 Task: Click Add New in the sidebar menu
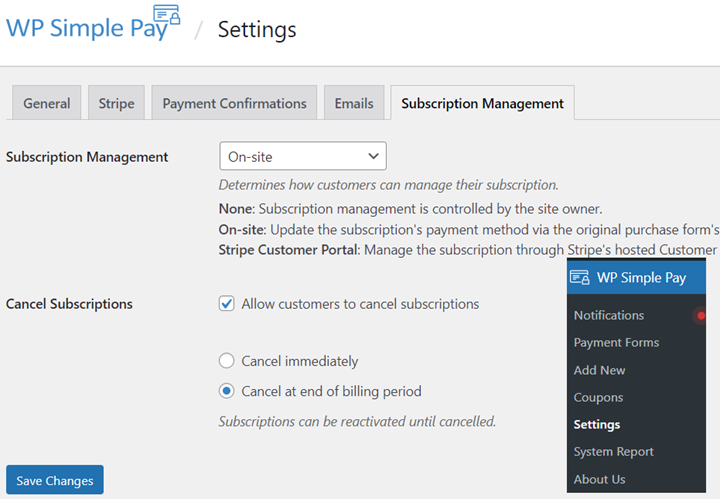click(599, 370)
